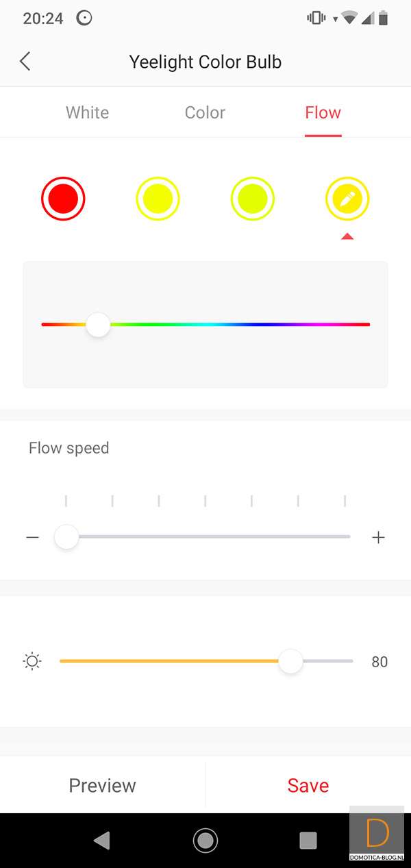
Task: Tap the Android recent apps square
Action: click(x=308, y=841)
